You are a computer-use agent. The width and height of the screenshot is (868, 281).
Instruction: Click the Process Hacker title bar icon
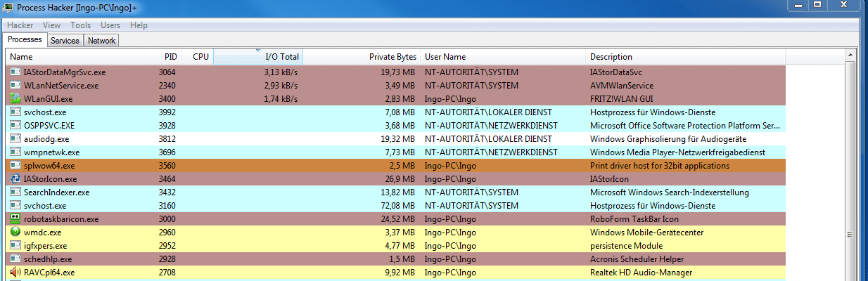click(x=8, y=6)
